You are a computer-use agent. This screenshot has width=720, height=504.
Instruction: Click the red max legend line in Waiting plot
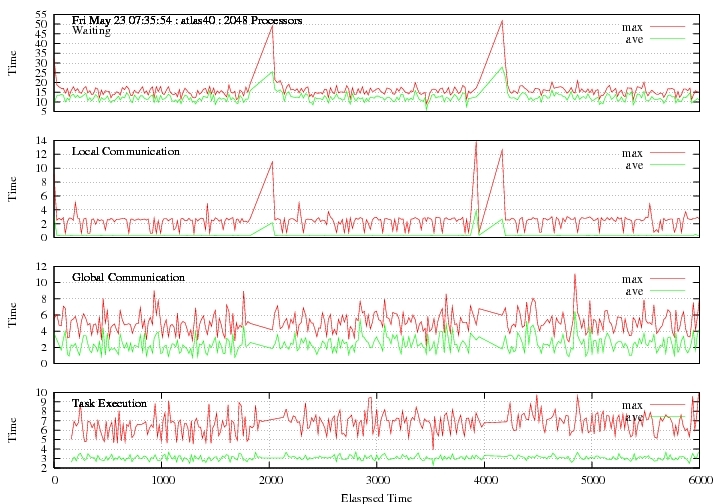coord(671,26)
